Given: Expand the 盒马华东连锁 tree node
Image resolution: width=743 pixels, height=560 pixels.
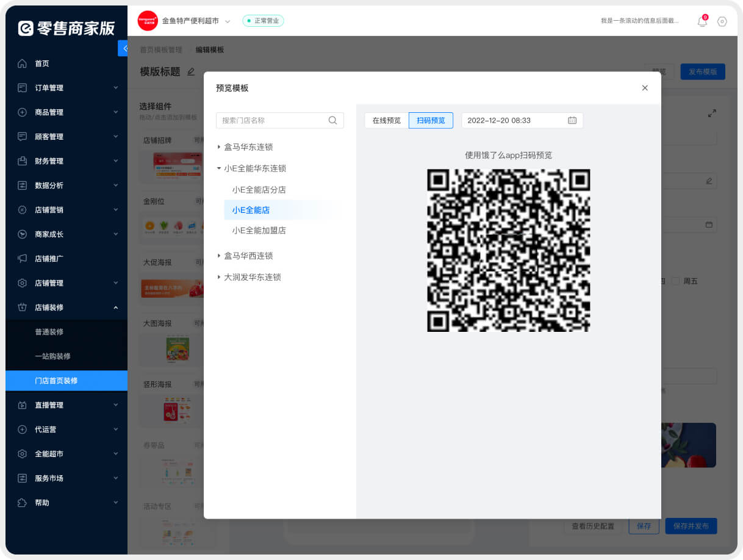Looking at the screenshot, I should pyautogui.click(x=219, y=147).
